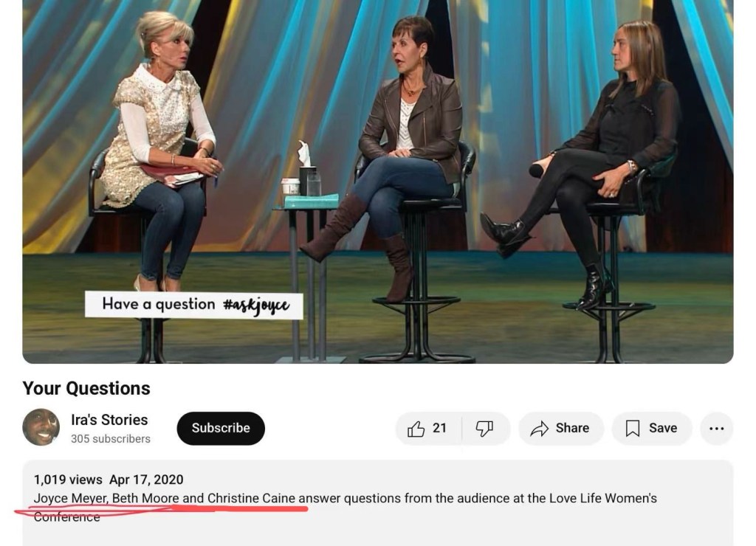756x546 pixels.
Task: Click the underlined Christine Caine name in description
Action: [251, 498]
